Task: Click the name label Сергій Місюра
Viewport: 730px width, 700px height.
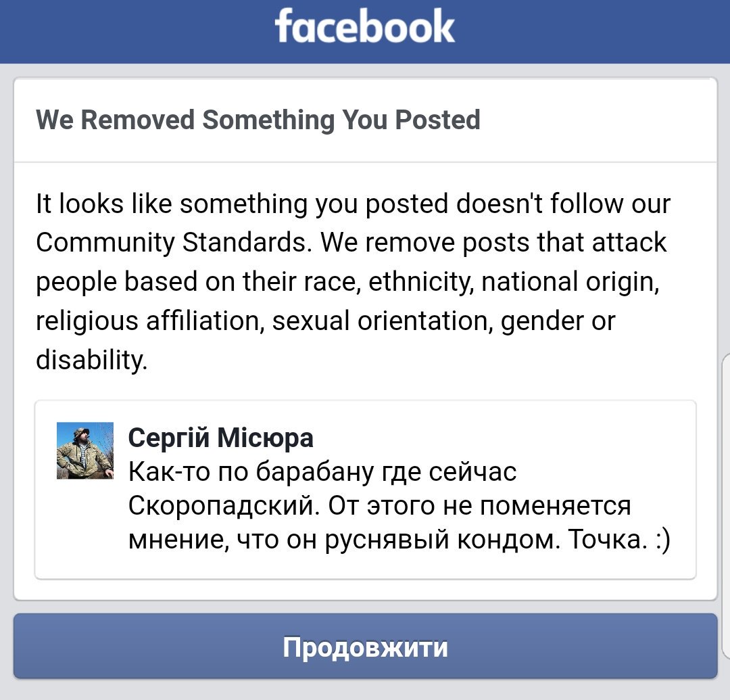Action: tap(220, 438)
